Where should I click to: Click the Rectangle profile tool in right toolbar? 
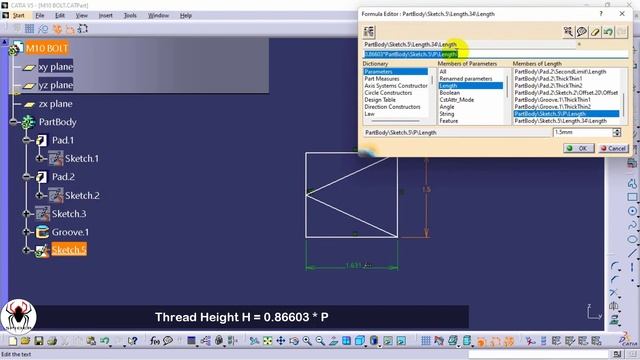tap(632, 197)
